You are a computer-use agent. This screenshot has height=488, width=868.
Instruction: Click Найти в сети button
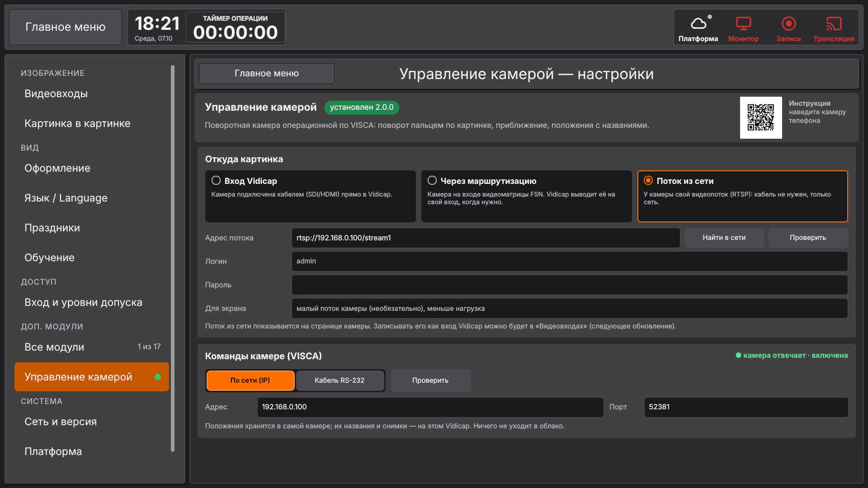coord(724,238)
